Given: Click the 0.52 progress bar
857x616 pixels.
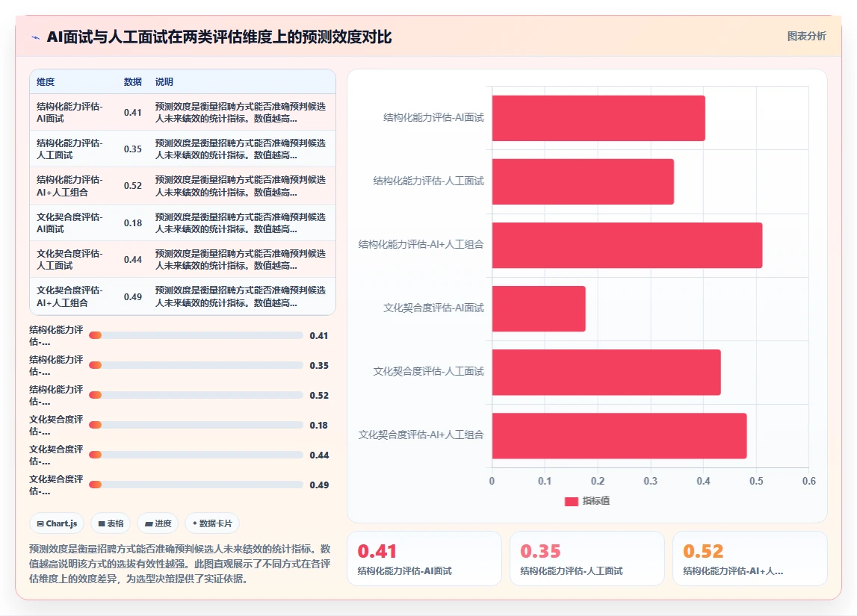Looking at the screenshot, I should click(x=196, y=395).
